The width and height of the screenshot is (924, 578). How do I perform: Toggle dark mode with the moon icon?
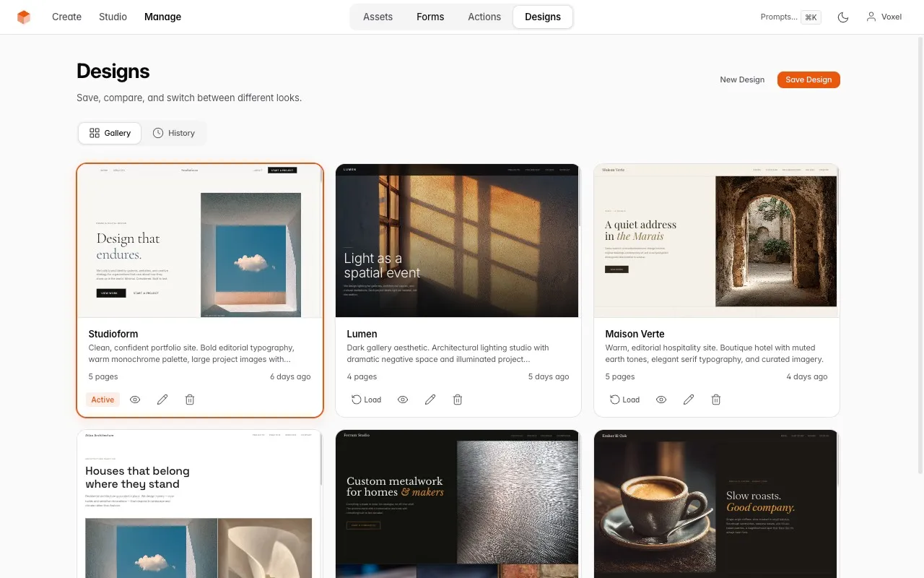click(x=842, y=17)
